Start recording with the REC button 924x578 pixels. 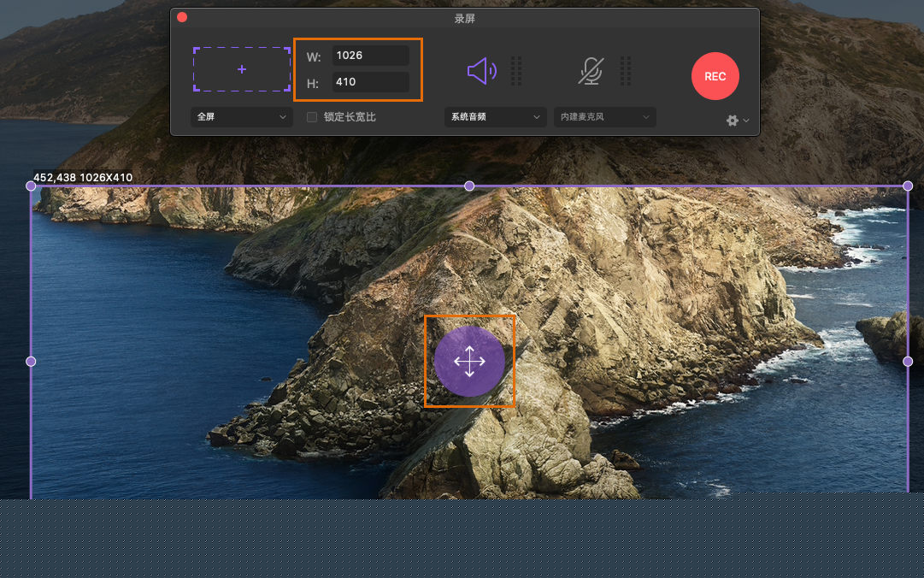pyautogui.click(x=715, y=76)
